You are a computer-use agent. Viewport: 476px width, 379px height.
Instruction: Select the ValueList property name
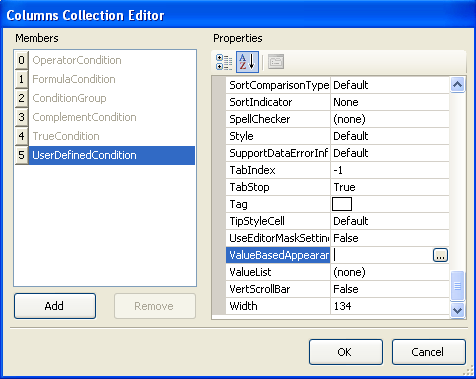click(278, 272)
